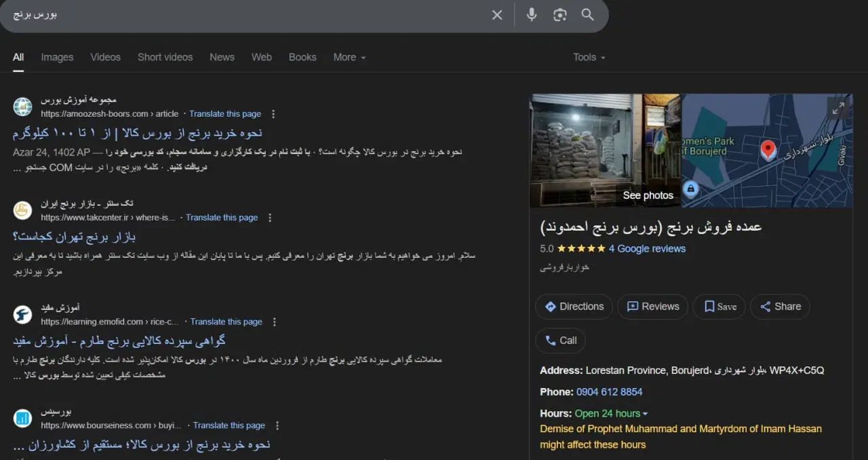Translate the learning.emofid.com result page

(226, 322)
